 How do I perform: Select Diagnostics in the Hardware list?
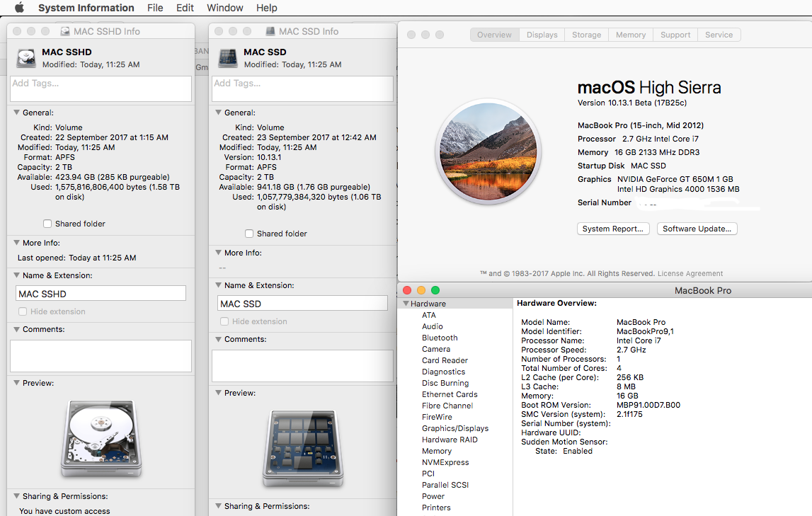click(443, 372)
